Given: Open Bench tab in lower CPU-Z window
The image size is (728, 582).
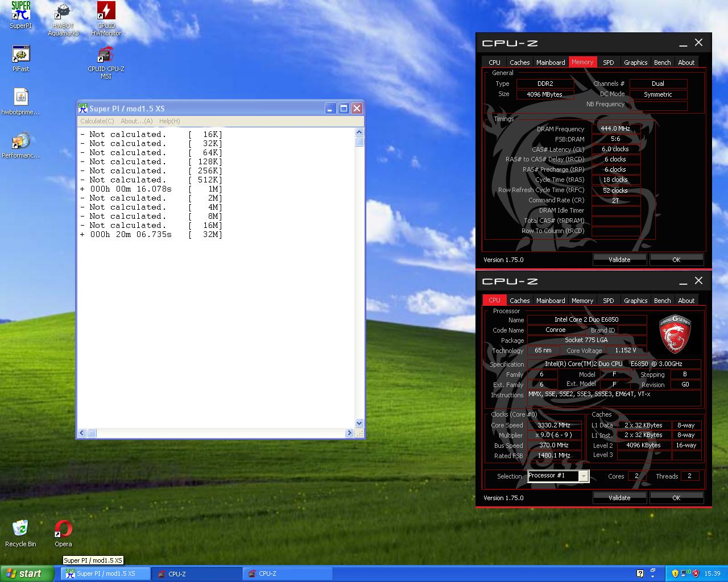Looking at the screenshot, I should coord(663,301).
